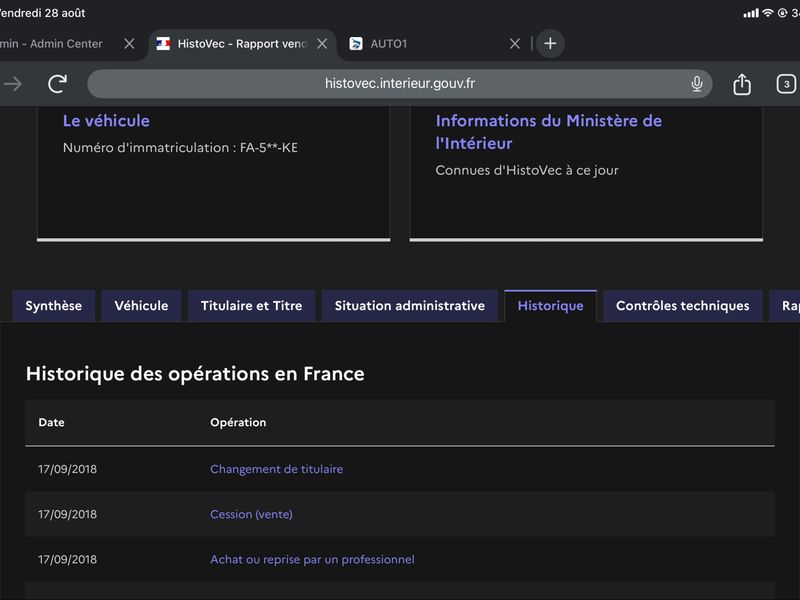Open the share icon
Screen dimensions: 800x600
pos(742,84)
